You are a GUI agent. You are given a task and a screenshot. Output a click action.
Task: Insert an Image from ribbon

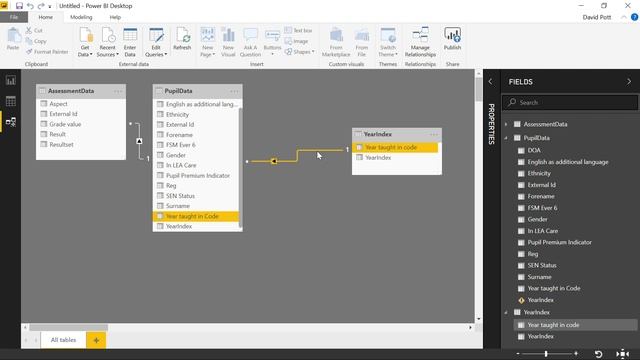click(297, 41)
